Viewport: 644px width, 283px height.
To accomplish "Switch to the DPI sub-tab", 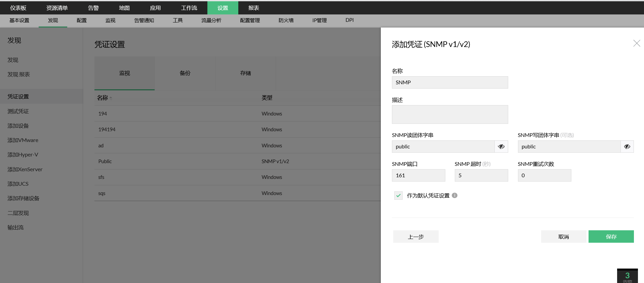I will [350, 20].
